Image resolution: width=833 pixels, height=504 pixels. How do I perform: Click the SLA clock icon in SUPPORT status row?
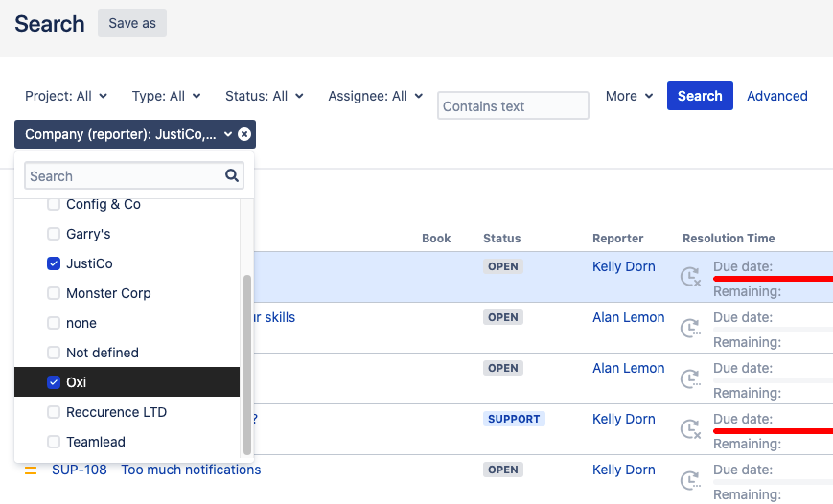[x=690, y=430]
